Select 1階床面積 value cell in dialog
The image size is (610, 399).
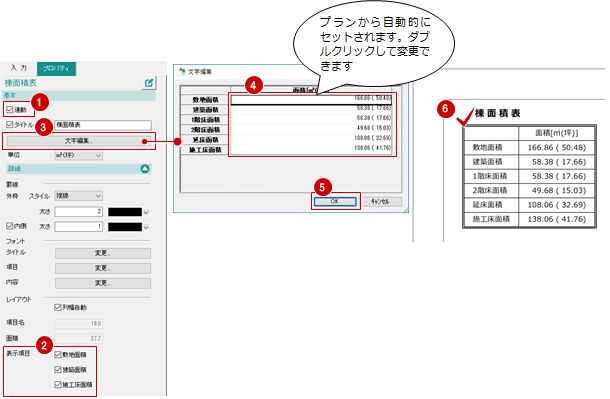pyautogui.click(x=311, y=119)
